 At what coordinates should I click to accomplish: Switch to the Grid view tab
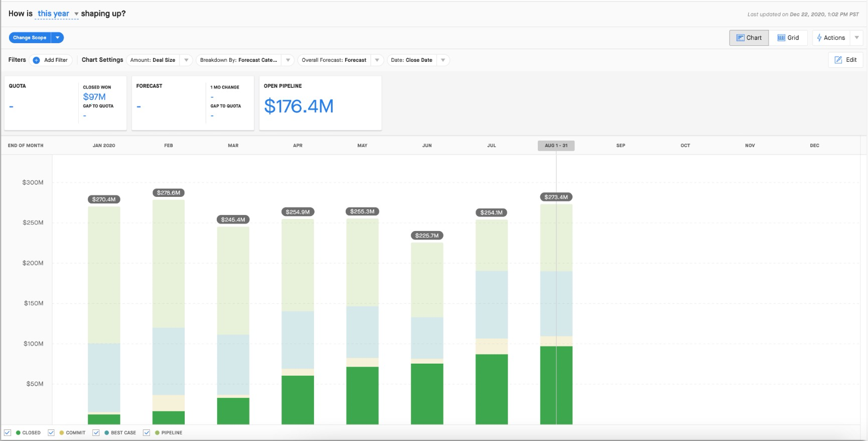[788, 38]
